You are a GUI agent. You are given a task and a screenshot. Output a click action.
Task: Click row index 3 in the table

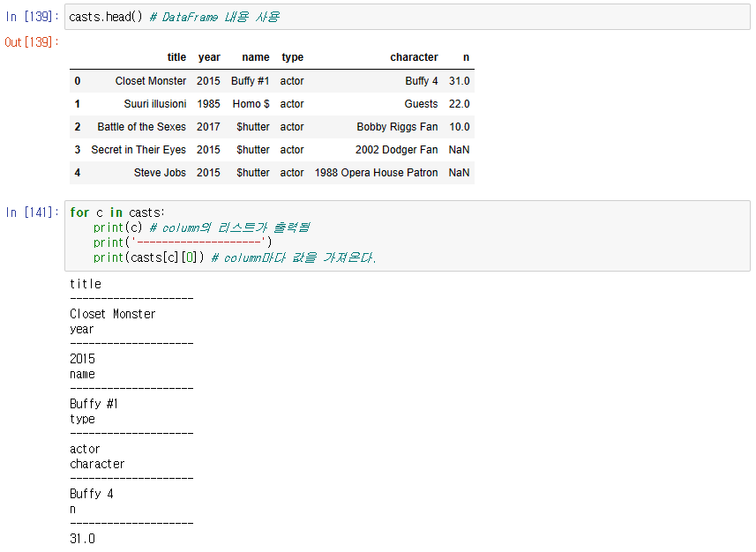pyautogui.click(x=78, y=150)
